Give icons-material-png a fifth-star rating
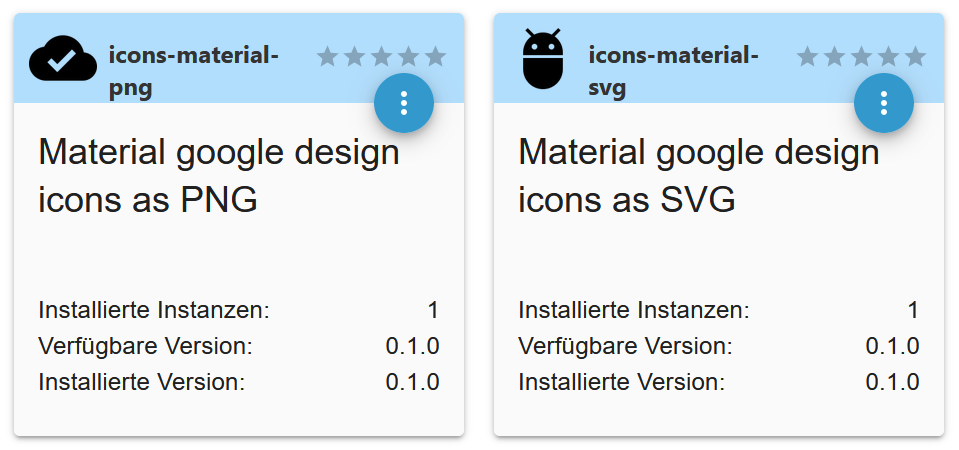The width and height of the screenshot is (959, 450). click(x=435, y=57)
